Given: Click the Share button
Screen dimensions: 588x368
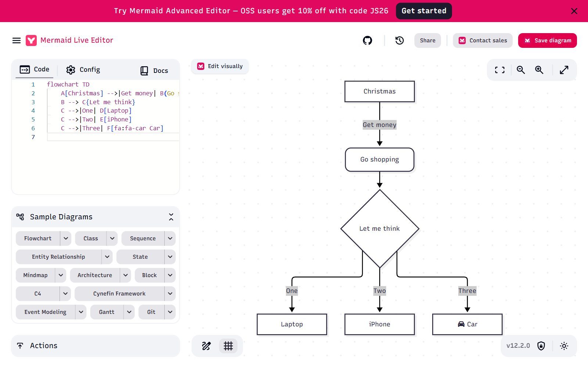Looking at the screenshot, I should [x=428, y=40].
